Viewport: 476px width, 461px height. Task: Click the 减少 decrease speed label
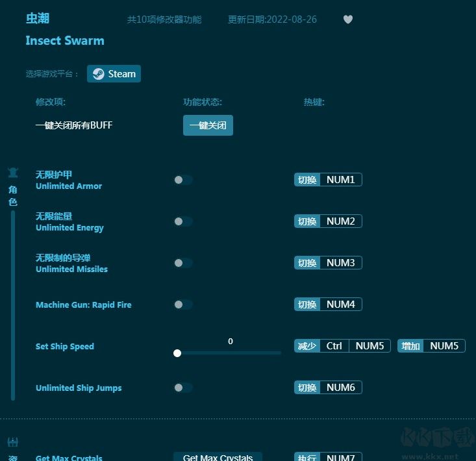coord(307,345)
